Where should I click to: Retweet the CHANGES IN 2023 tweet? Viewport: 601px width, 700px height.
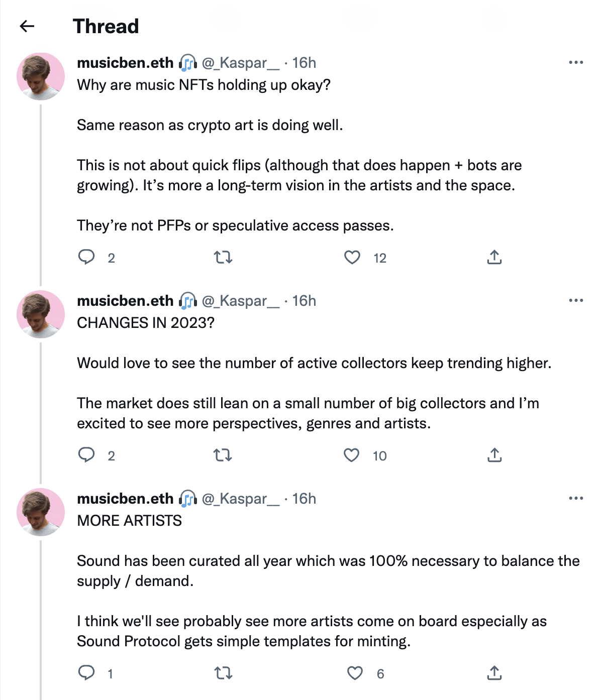(223, 455)
